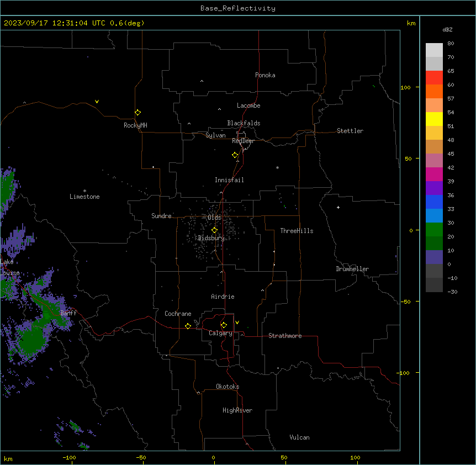Click the blue 36 dBZ legend swatch
Viewport: 476px width, 465px height.
click(434, 202)
